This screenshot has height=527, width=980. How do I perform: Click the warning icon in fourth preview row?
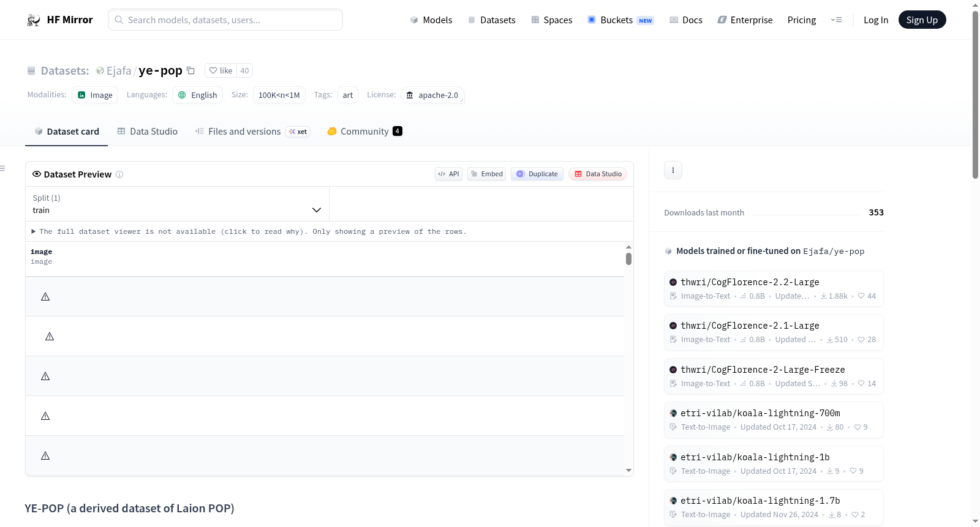(45, 416)
